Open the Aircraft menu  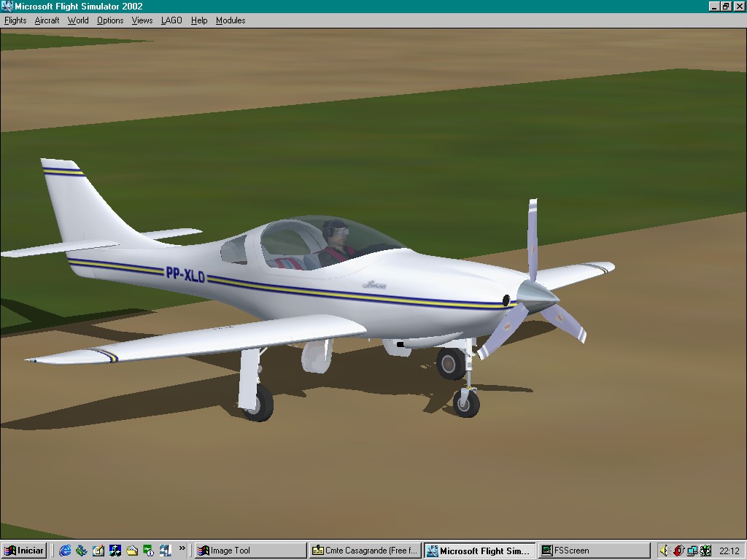(47, 20)
